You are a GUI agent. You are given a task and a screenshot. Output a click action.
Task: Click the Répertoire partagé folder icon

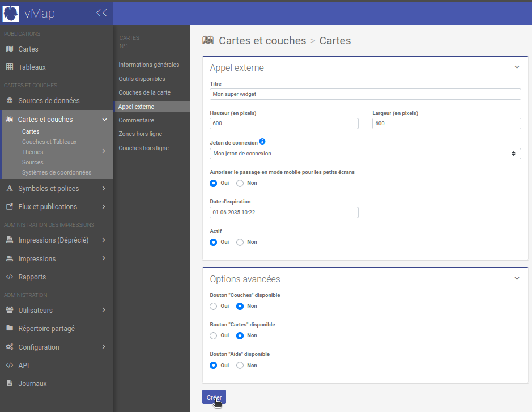click(10, 329)
